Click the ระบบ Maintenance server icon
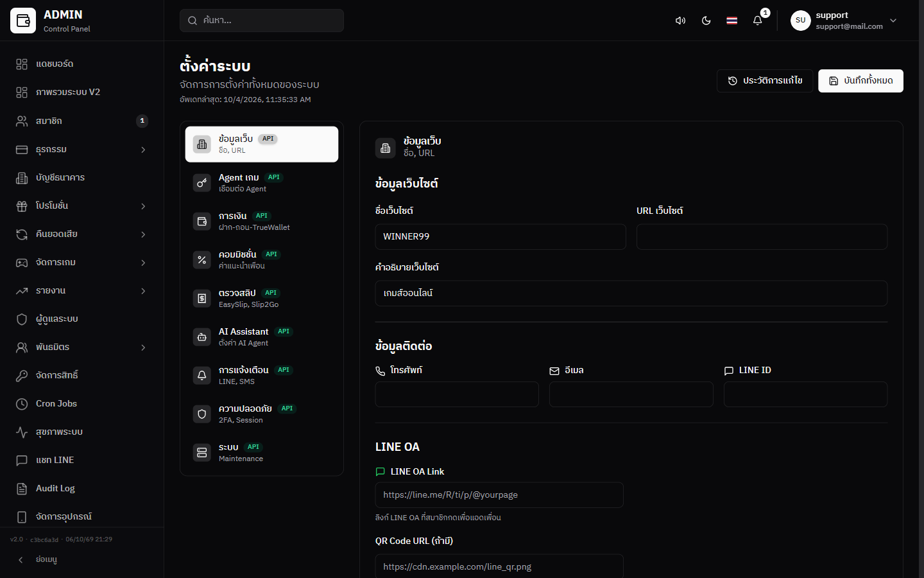 [202, 453]
